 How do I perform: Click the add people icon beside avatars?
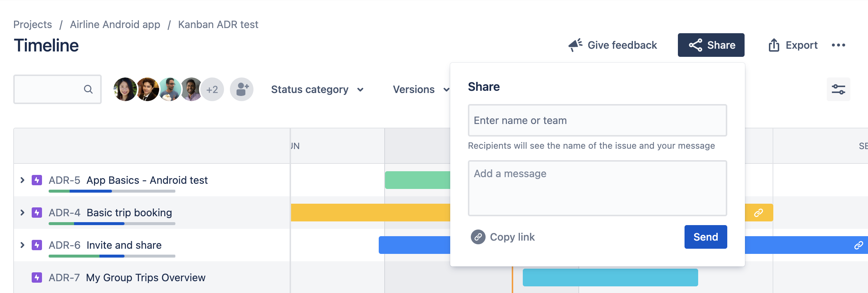(x=241, y=89)
